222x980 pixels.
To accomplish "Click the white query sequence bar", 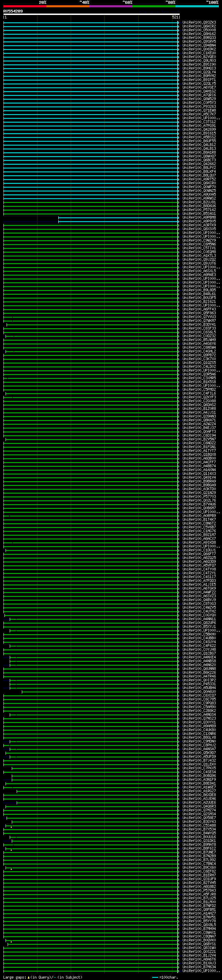I will pyautogui.click(x=92, y=14).
